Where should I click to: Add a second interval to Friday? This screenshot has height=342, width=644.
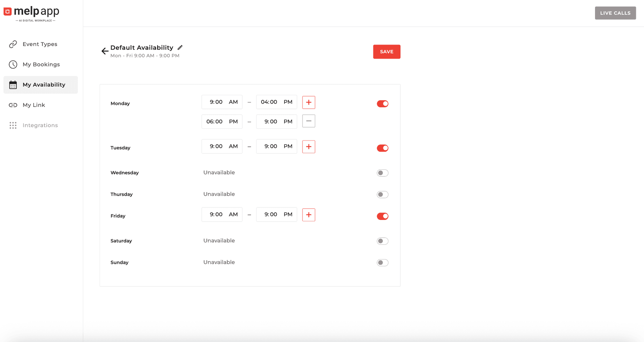(309, 215)
